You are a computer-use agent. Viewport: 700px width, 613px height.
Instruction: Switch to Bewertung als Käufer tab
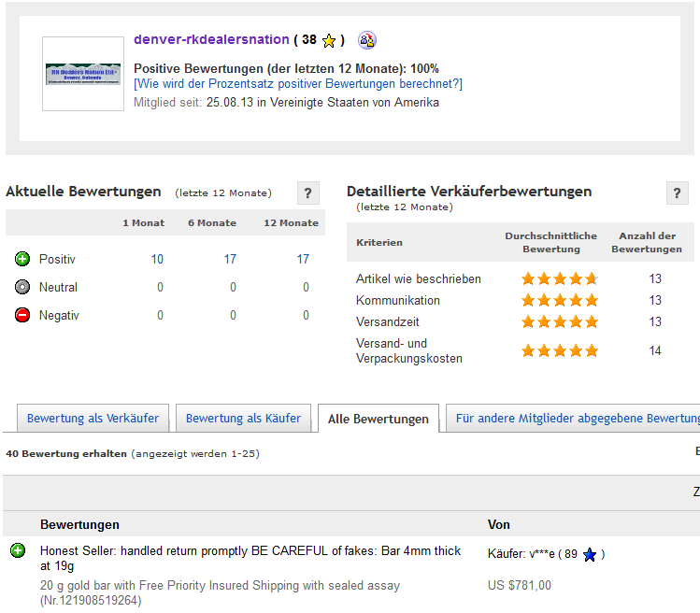point(243,419)
